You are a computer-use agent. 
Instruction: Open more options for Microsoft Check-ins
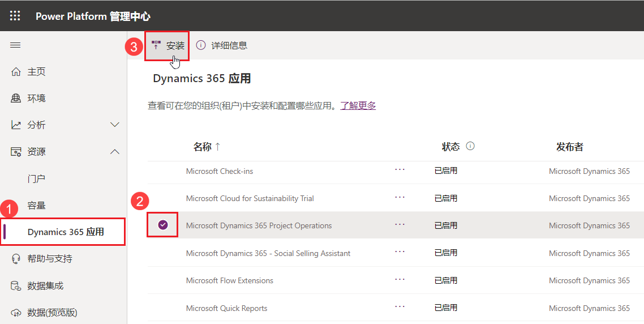pos(400,169)
